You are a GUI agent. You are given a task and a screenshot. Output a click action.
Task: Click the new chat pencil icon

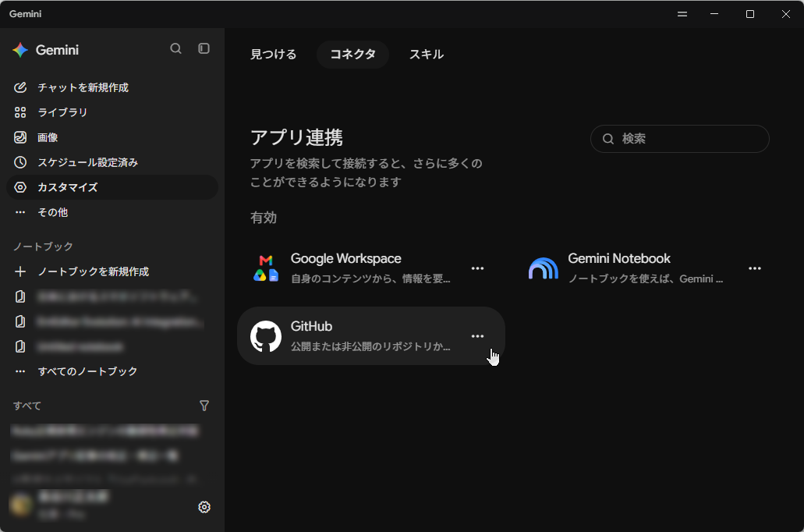20,87
